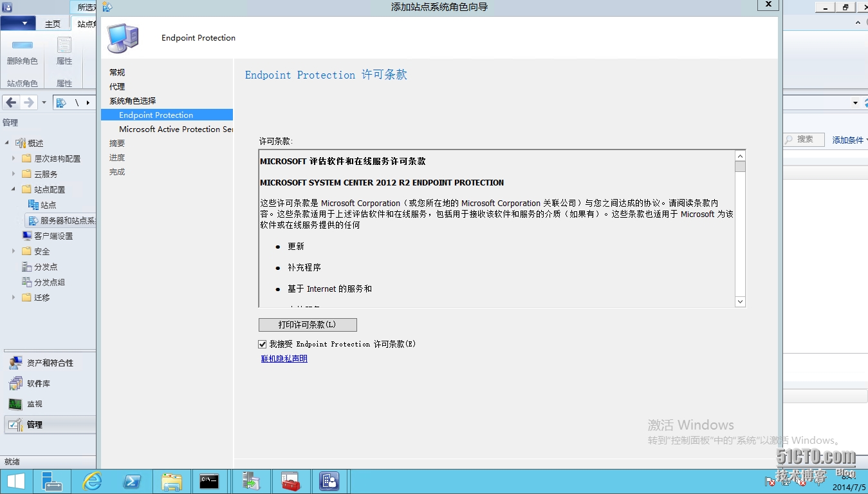Image resolution: width=868 pixels, height=494 pixels.
Task: Click the 打印许可条款(L) button
Action: pos(308,325)
